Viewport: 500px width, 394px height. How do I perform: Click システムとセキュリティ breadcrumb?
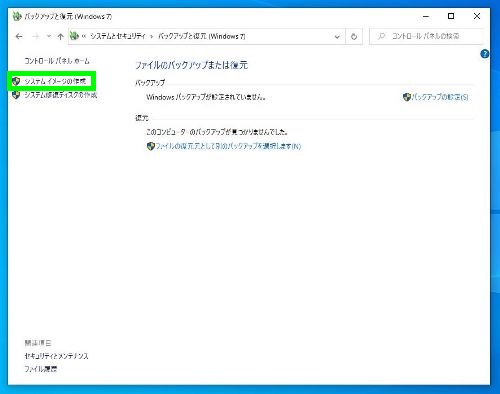[118, 36]
